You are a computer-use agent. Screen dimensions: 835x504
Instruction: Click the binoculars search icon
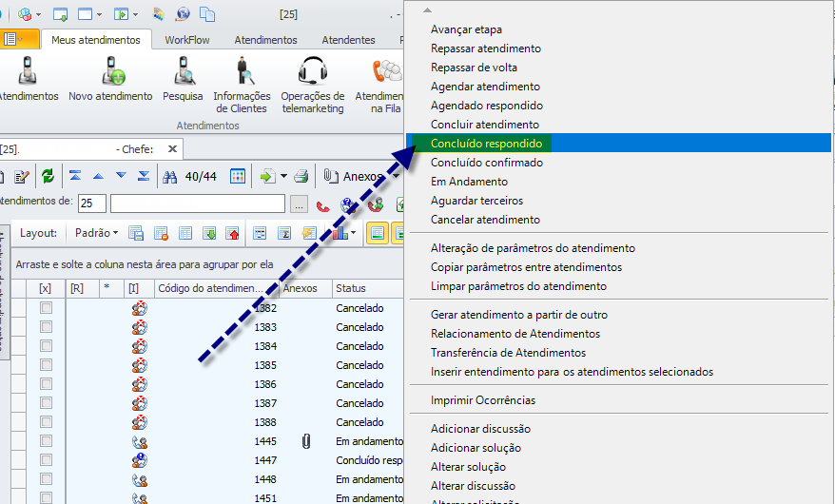click(x=170, y=177)
